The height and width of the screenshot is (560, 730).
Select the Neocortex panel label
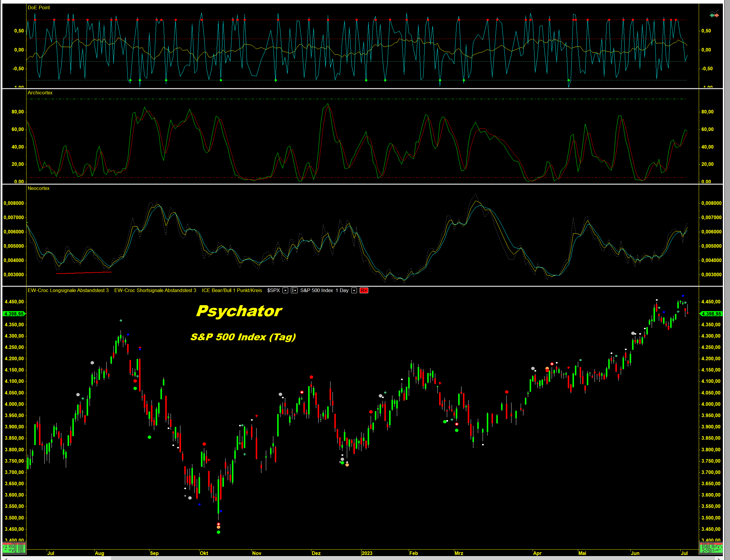click(39, 188)
